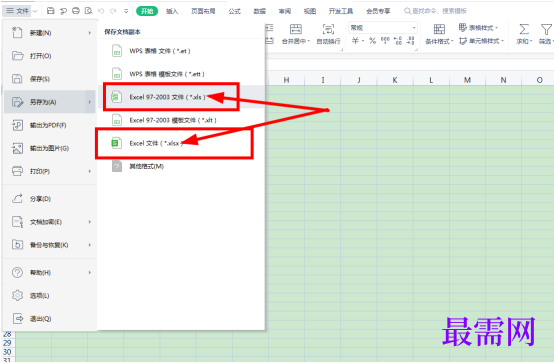Screen dimensions: 554x363
Task: Expand the 文档加密(E) submenu arrow
Action: click(90, 222)
